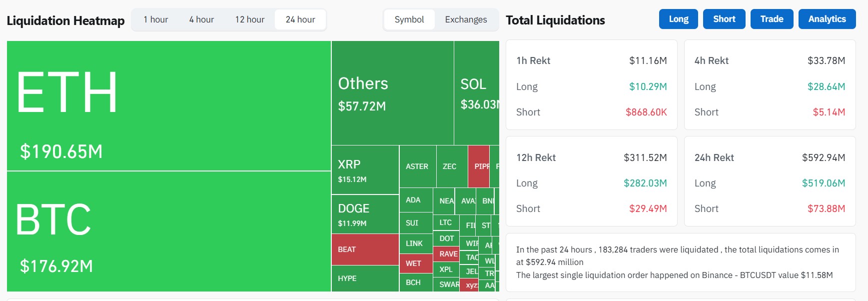Select the 4 hour timeframe
The height and width of the screenshot is (301, 868).
coord(201,19)
